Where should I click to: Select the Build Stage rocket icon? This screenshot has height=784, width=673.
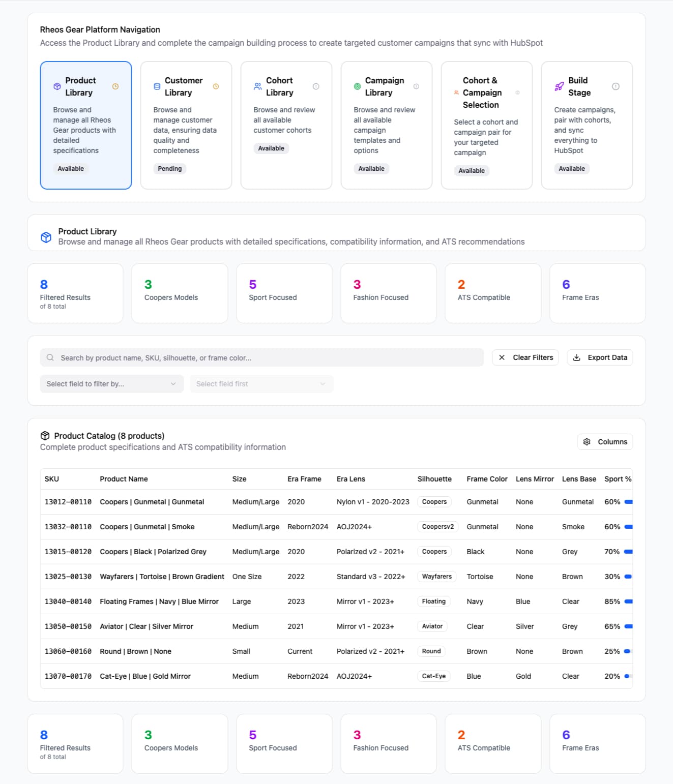(559, 86)
